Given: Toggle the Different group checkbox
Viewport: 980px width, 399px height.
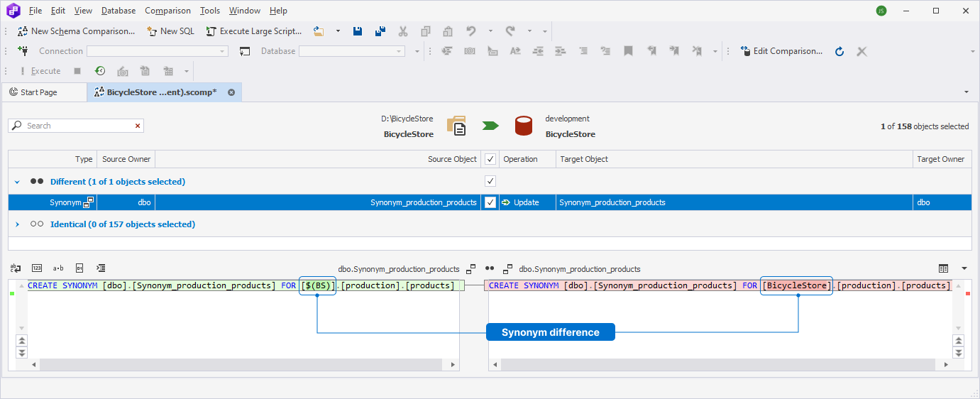Looking at the screenshot, I should pos(490,182).
